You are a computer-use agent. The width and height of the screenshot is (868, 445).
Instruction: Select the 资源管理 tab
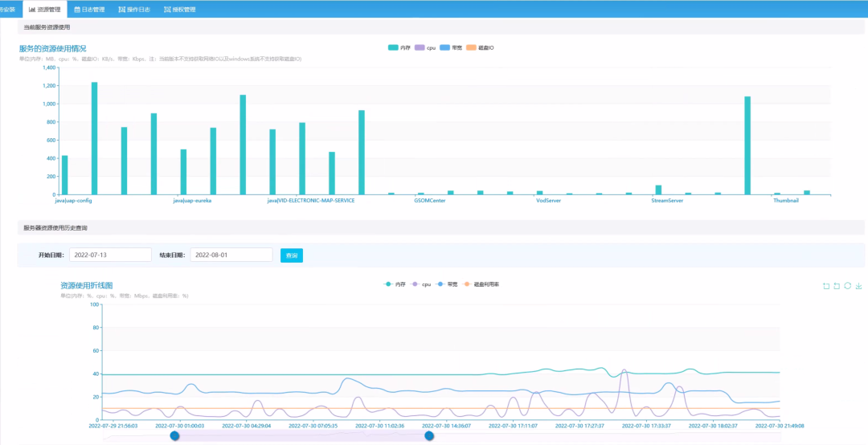click(45, 10)
